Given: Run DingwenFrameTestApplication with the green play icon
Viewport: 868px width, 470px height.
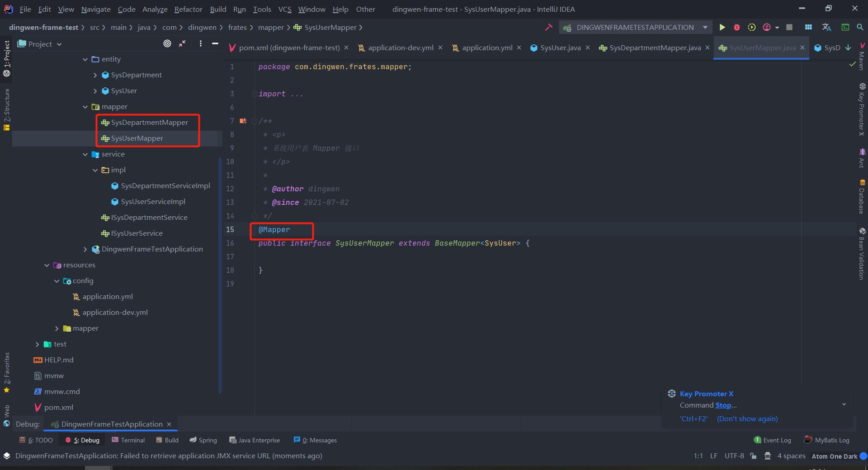Looking at the screenshot, I should click(722, 27).
